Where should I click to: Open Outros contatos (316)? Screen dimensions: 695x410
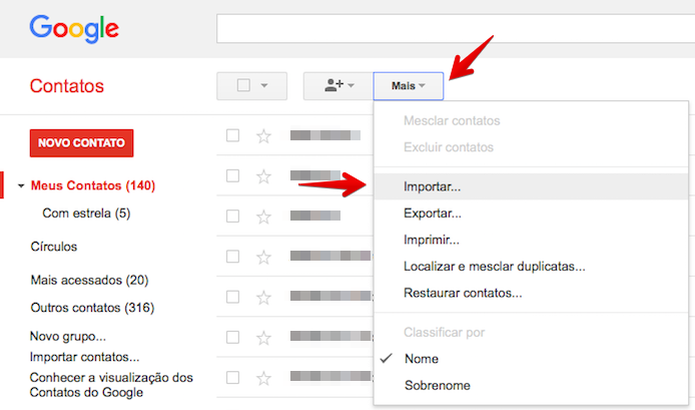click(x=92, y=308)
